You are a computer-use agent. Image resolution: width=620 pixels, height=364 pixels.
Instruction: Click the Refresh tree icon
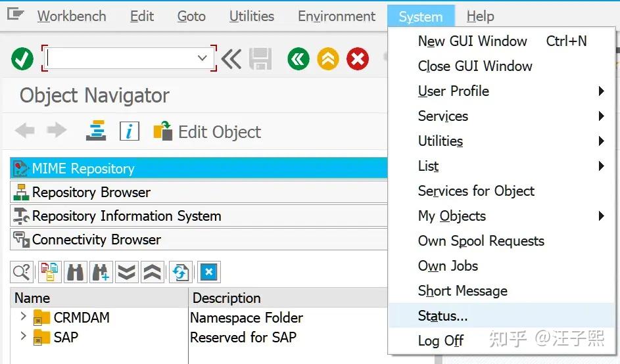[181, 272]
